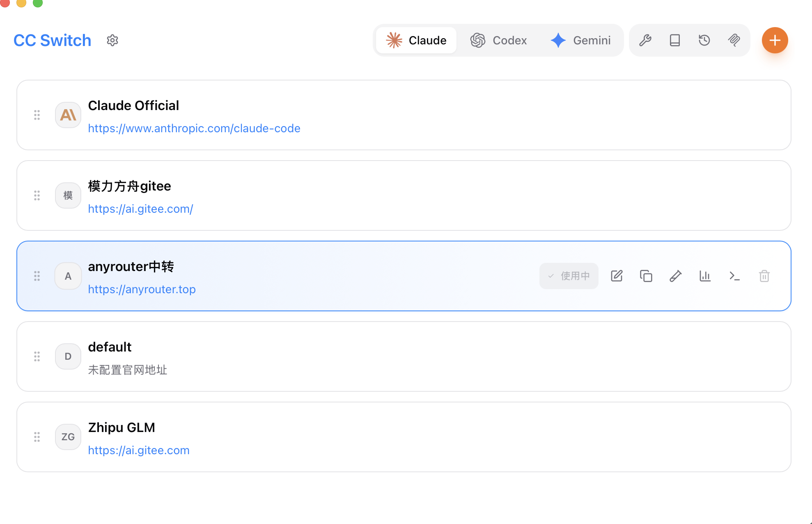Open the anthropic.com/claude-code link
The image size is (812, 524).
pyautogui.click(x=194, y=129)
